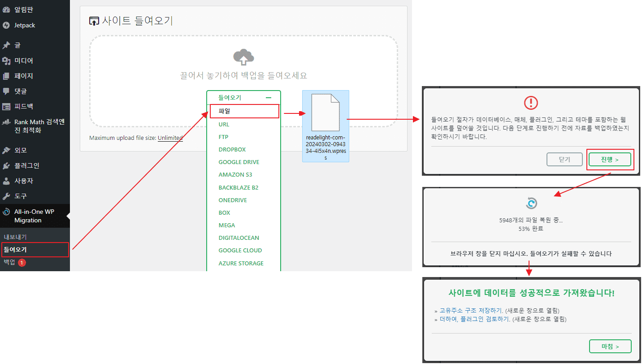Screen dimensions: 642x364
Task: Click the Jetpack icon in sidebar
Action: tap(6, 26)
